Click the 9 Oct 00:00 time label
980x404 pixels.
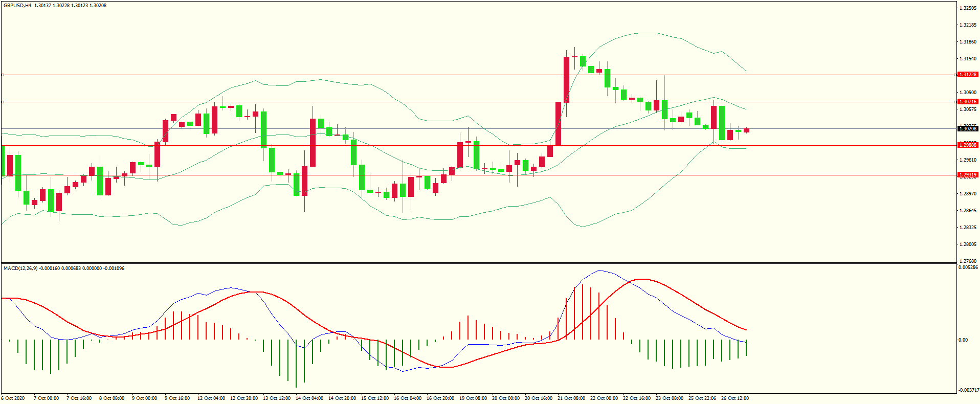point(145,398)
